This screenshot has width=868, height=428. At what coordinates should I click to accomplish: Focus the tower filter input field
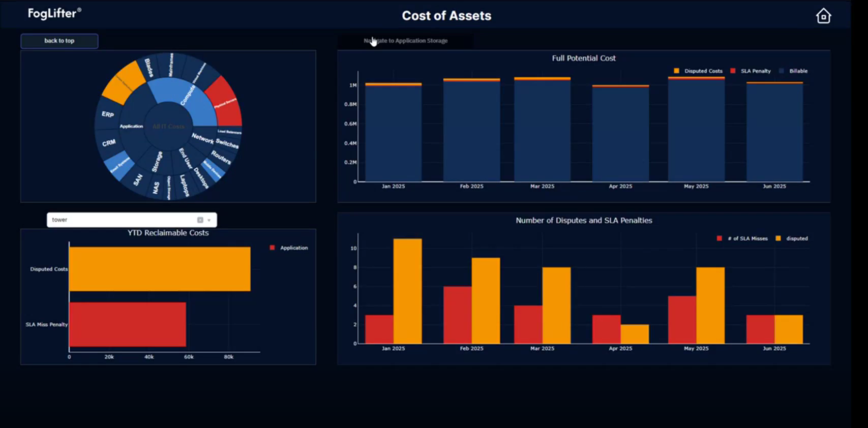(x=132, y=220)
